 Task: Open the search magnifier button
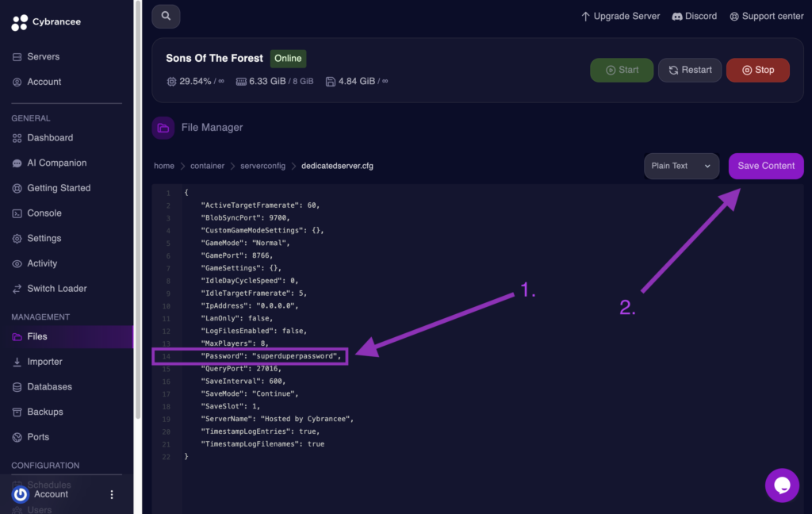(166, 16)
